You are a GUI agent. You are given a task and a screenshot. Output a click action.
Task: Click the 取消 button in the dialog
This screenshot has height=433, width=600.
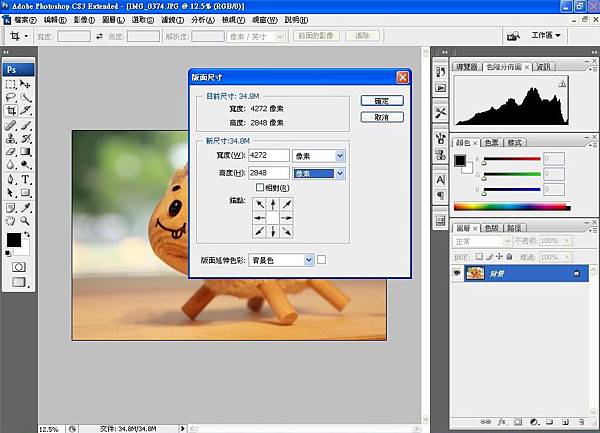(382, 117)
